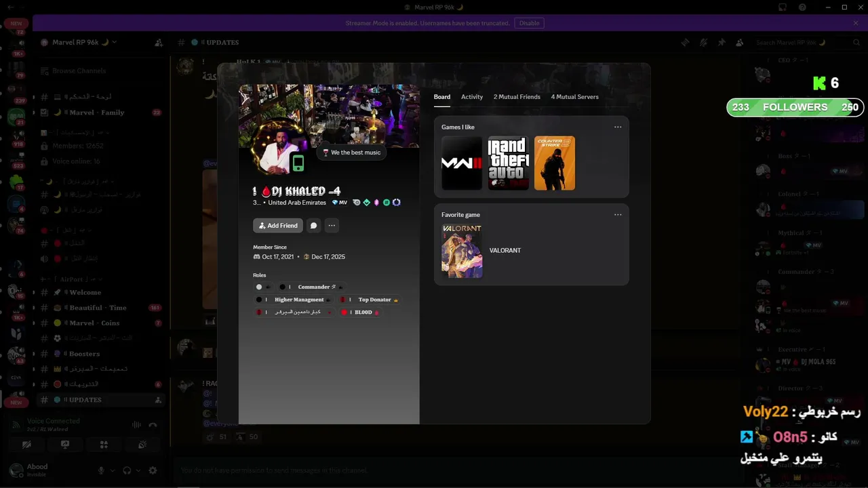This screenshot has height=488, width=868.
Task: Click the green diamond profile badge
Action: [x=366, y=203]
